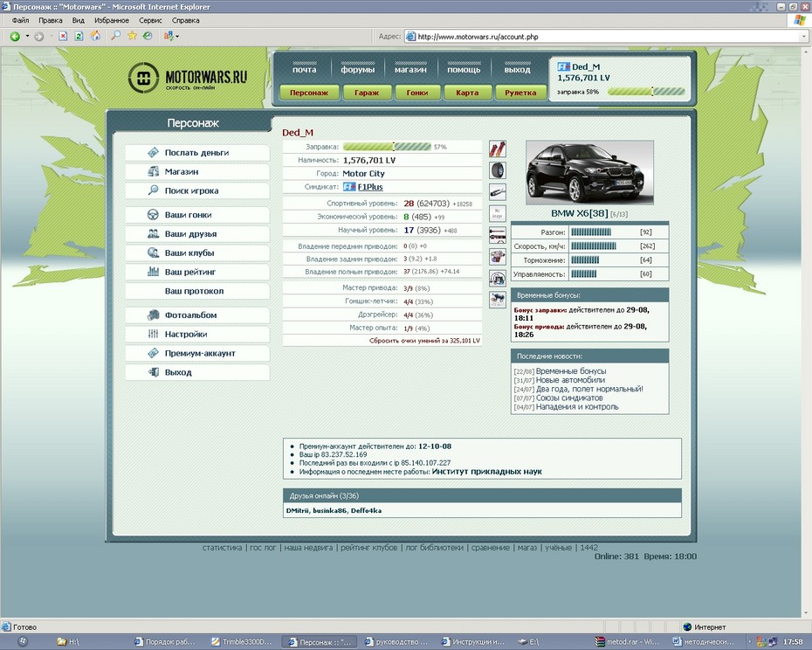Open the Файл menu
The image size is (812, 650).
click(x=21, y=20)
